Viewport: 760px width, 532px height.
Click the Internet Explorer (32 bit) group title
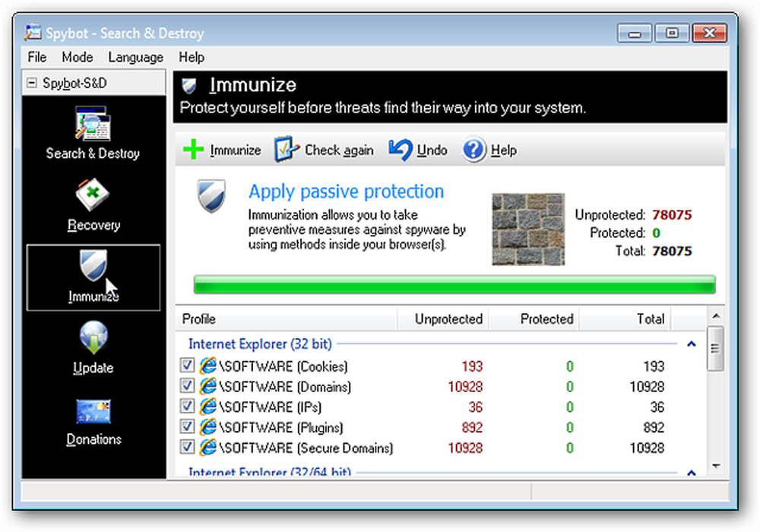coord(260,344)
